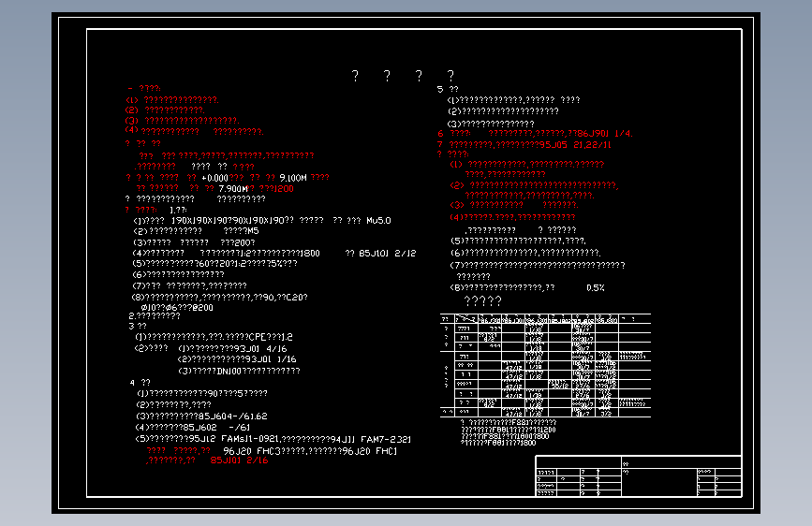Click the red '95J05 21,22/11' reference
The height and width of the screenshot is (526, 812).
[x=575, y=145]
